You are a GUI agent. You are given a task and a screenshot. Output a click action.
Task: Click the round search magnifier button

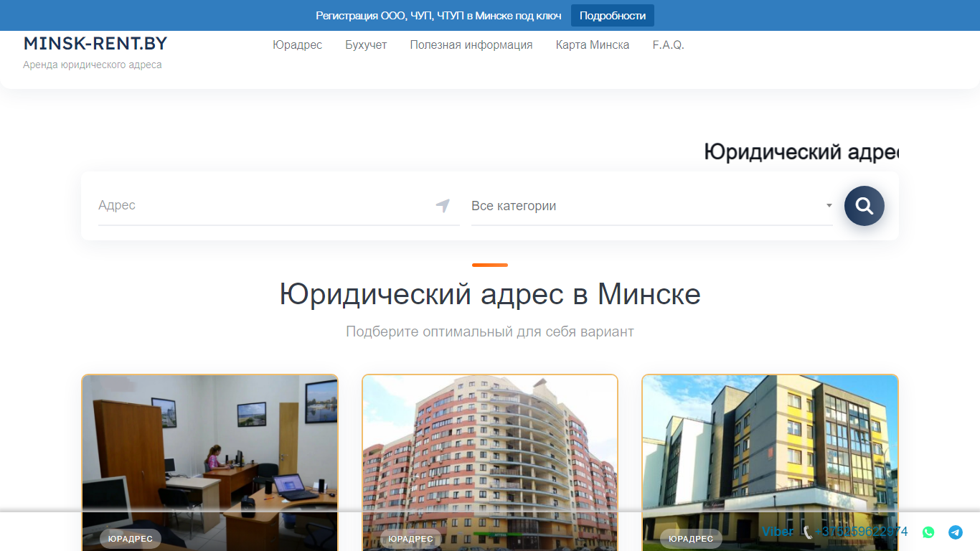(x=864, y=206)
